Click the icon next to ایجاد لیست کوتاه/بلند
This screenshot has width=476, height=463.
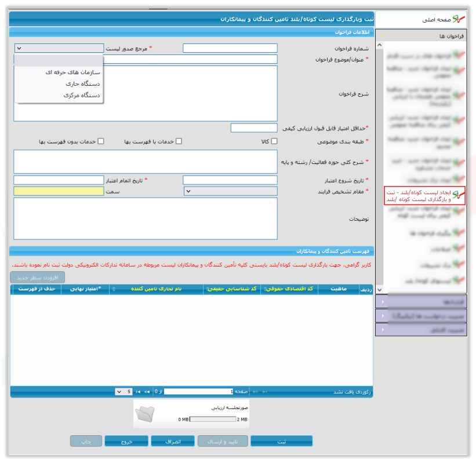tap(459, 194)
